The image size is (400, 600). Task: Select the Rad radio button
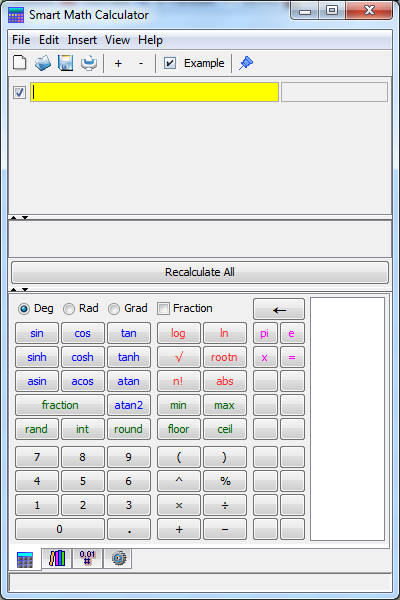click(69, 309)
